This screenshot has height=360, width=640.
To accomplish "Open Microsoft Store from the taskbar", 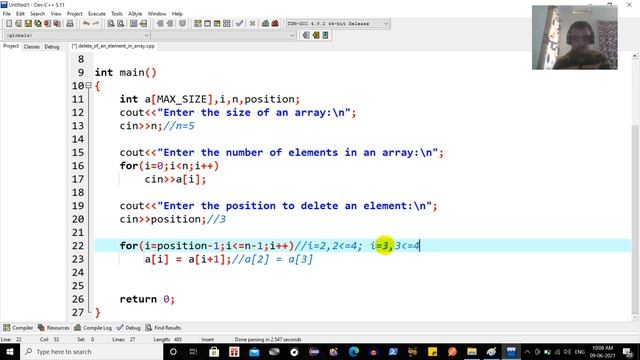I will coord(214,351).
